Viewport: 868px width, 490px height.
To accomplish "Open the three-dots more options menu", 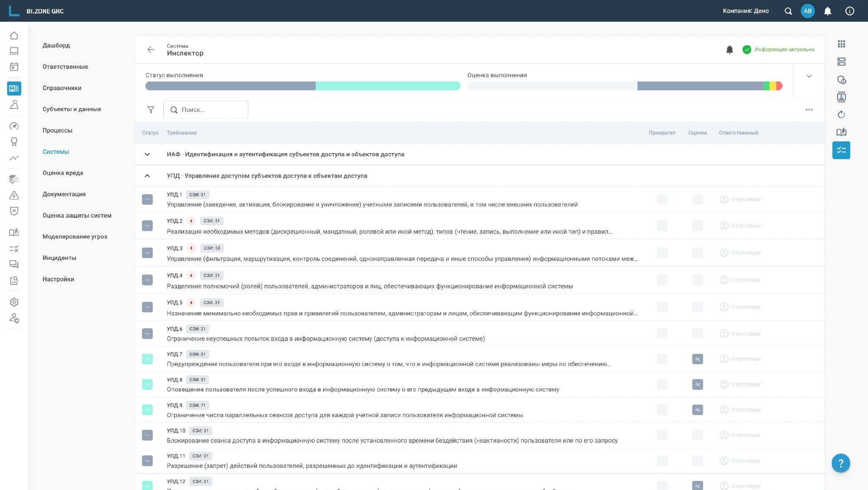I will 809,110.
